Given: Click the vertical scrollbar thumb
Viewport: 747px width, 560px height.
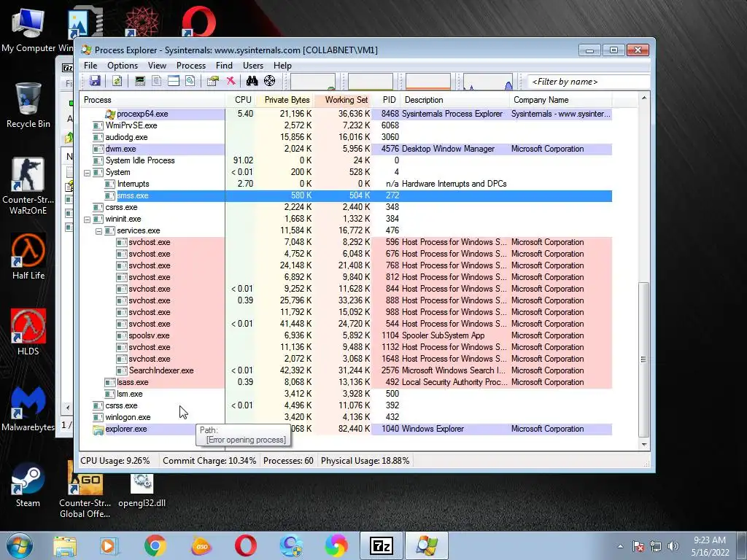Looking at the screenshot, I should point(644,359).
